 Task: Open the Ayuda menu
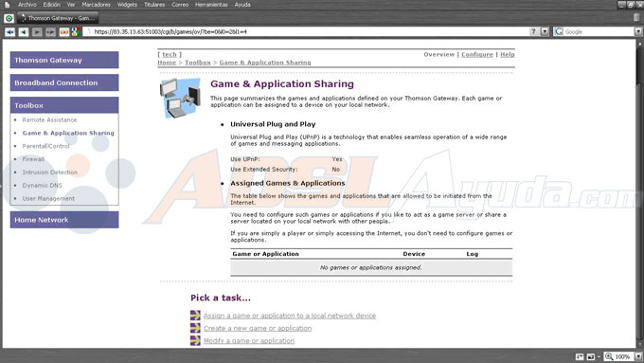(x=242, y=5)
